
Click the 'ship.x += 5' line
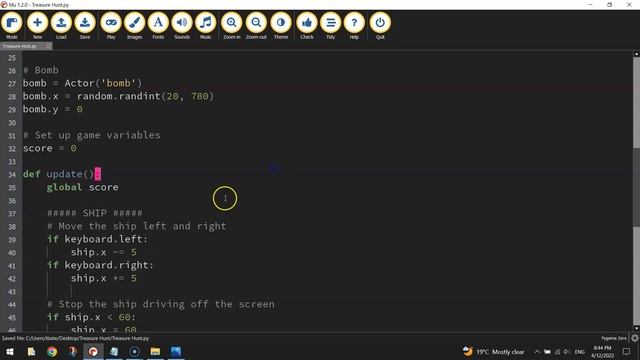pos(104,278)
